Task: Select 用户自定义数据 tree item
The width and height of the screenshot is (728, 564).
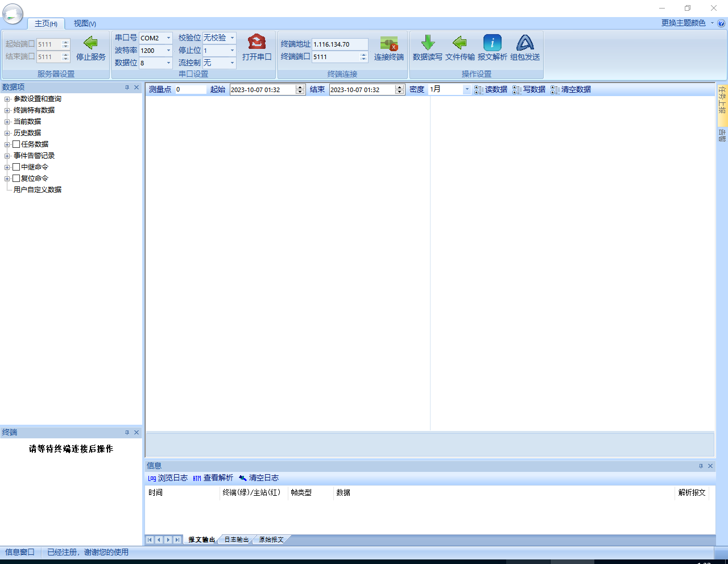Action: click(38, 190)
